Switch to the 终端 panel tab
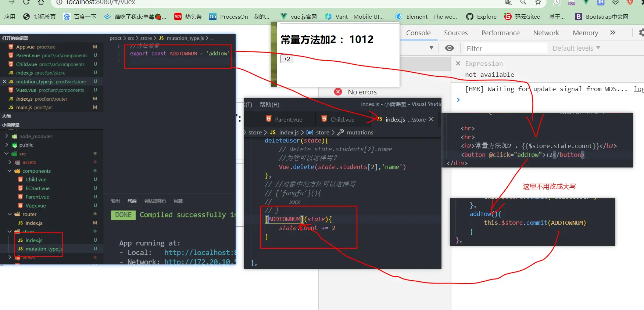644x310 pixels. coord(132,201)
